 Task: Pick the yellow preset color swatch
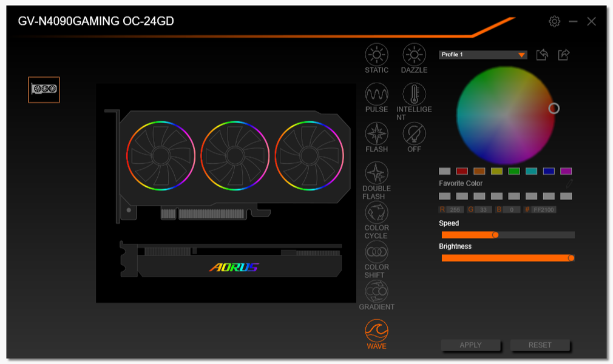tap(496, 171)
